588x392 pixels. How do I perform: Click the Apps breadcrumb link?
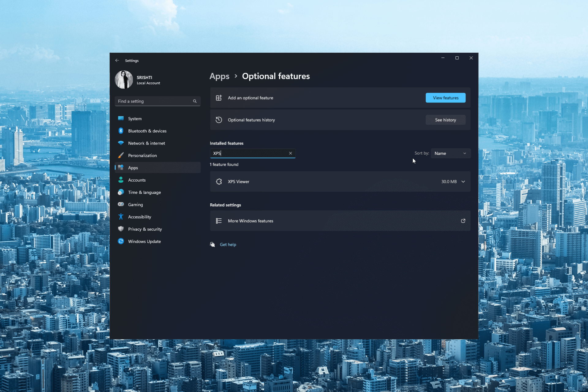219,76
